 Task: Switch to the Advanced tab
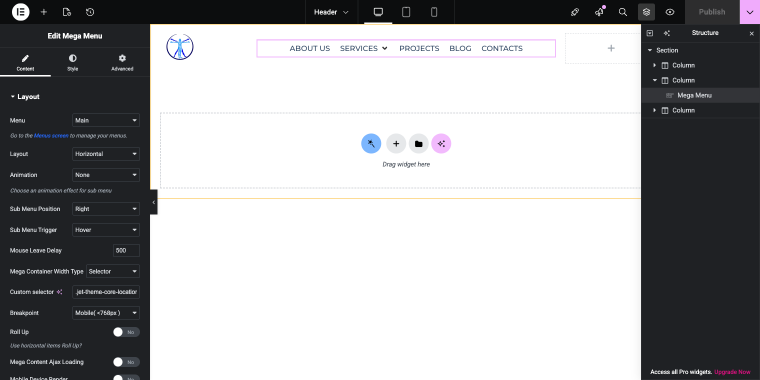click(122, 63)
